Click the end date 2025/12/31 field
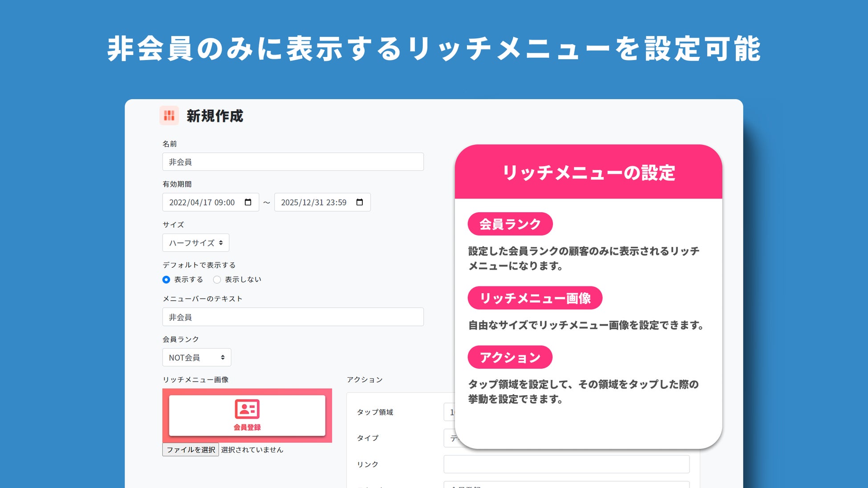868x488 pixels. pyautogui.click(x=313, y=202)
